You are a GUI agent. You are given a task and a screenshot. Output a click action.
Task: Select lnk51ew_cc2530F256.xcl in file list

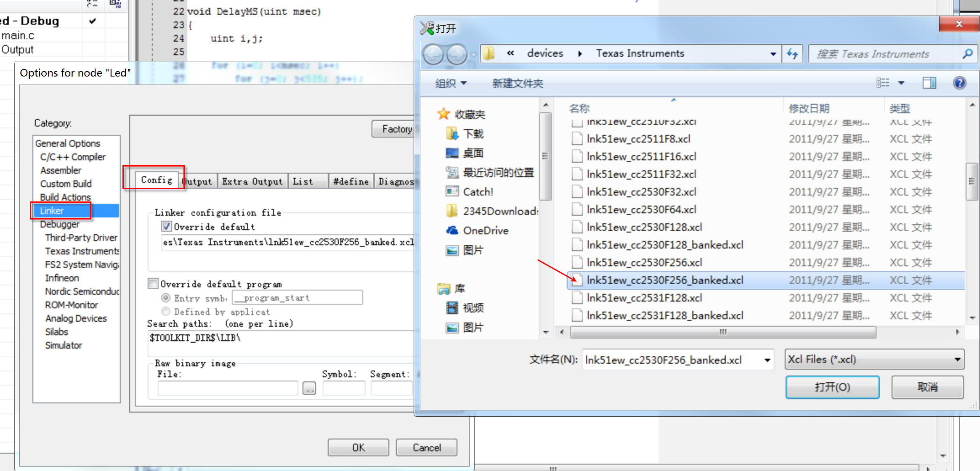click(644, 262)
